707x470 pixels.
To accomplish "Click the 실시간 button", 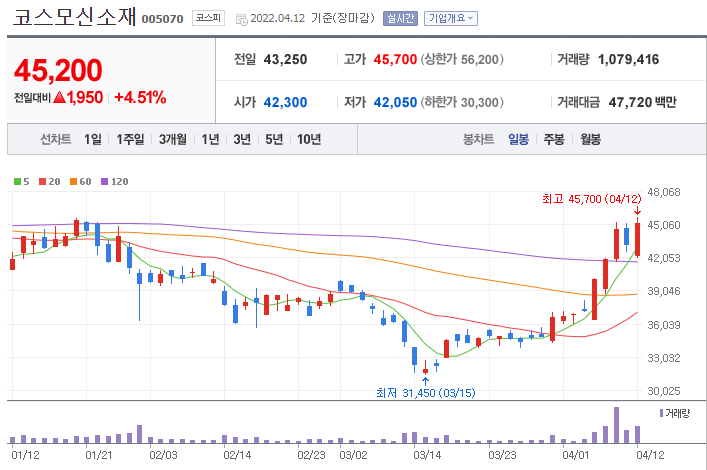I will click(400, 18).
